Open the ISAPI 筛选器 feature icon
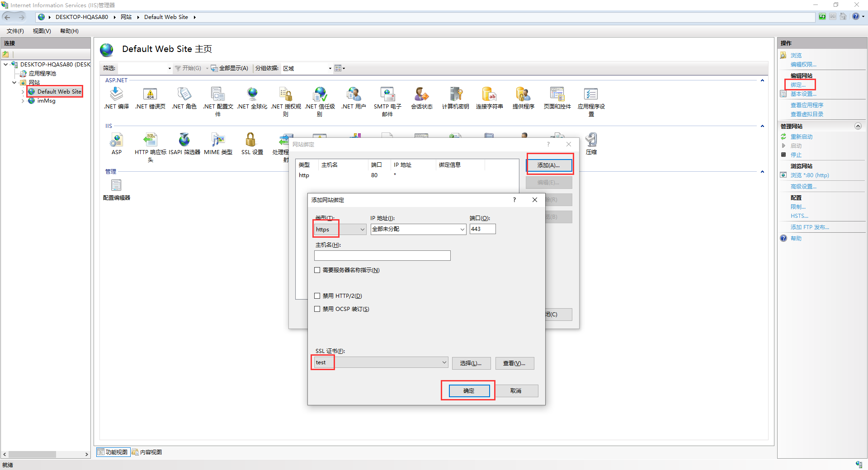Image resolution: width=868 pixels, height=470 pixels. [x=184, y=140]
